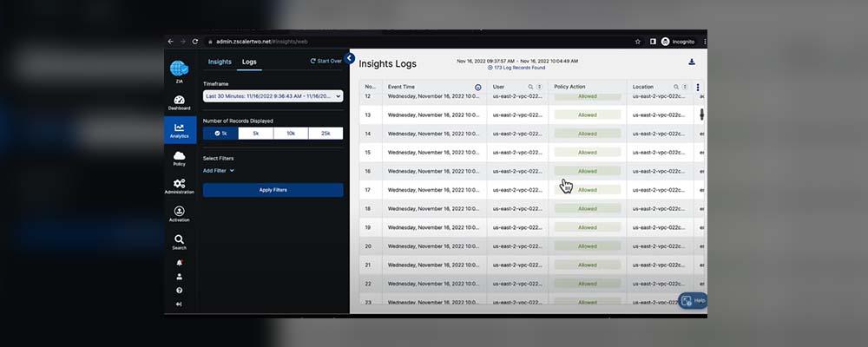
Task: Click Allowed status in row 15
Action: coord(588,153)
